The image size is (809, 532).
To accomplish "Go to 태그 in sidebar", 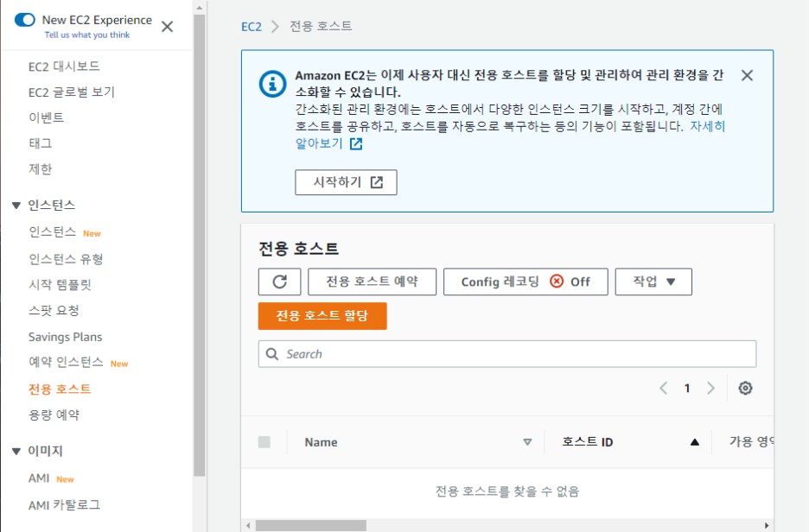I will pos(41,143).
